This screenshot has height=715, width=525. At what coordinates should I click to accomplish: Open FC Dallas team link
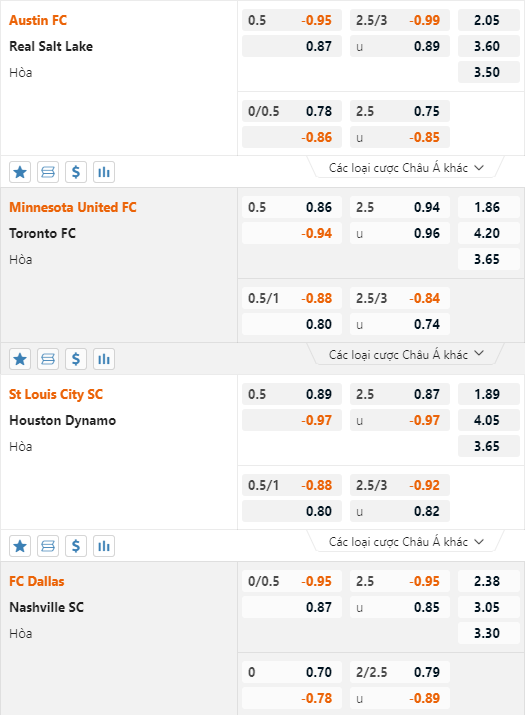[37, 581]
